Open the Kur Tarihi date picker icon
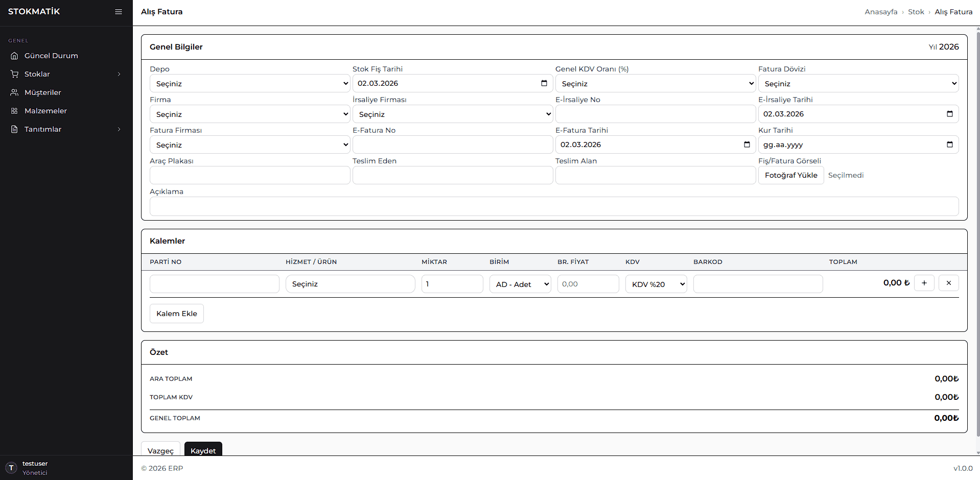The width and height of the screenshot is (980, 480). point(949,145)
